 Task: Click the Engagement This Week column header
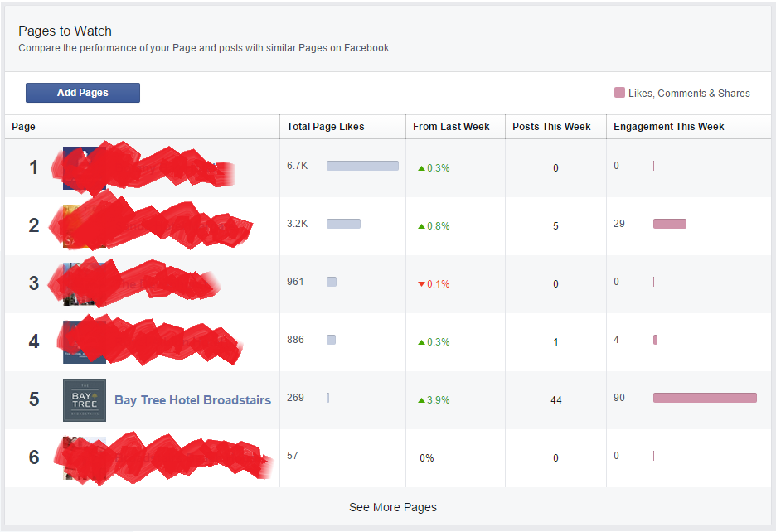point(668,126)
